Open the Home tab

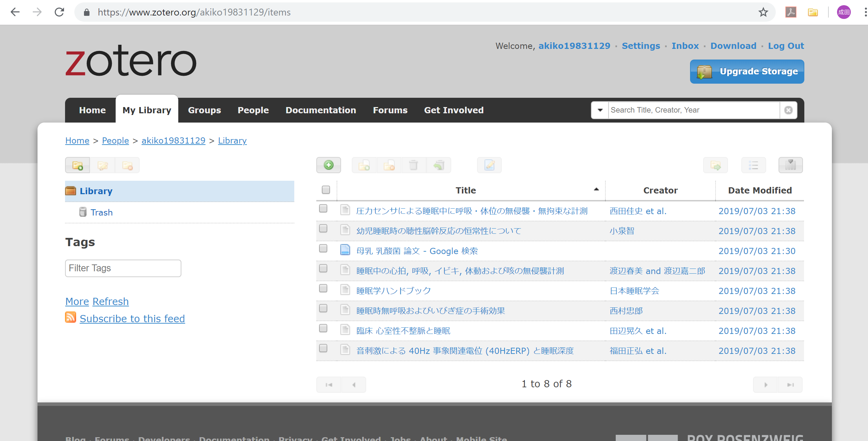[92, 110]
